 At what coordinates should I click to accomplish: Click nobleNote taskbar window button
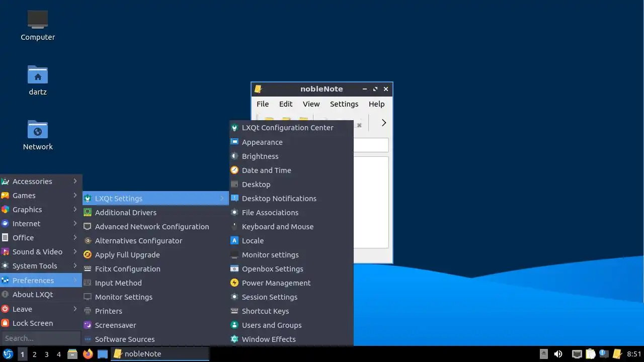pyautogui.click(x=160, y=354)
